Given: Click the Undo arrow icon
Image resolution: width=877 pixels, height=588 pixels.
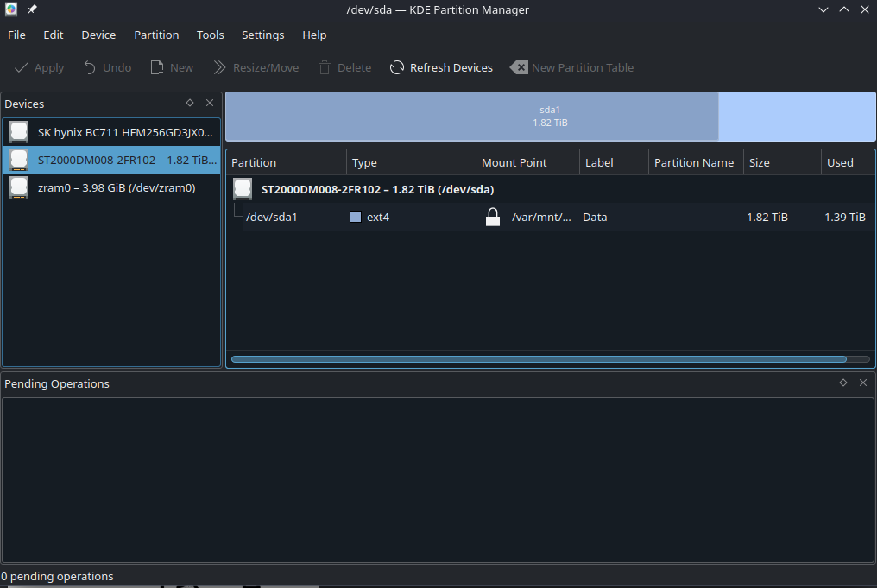Looking at the screenshot, I should tap(90, 67).
